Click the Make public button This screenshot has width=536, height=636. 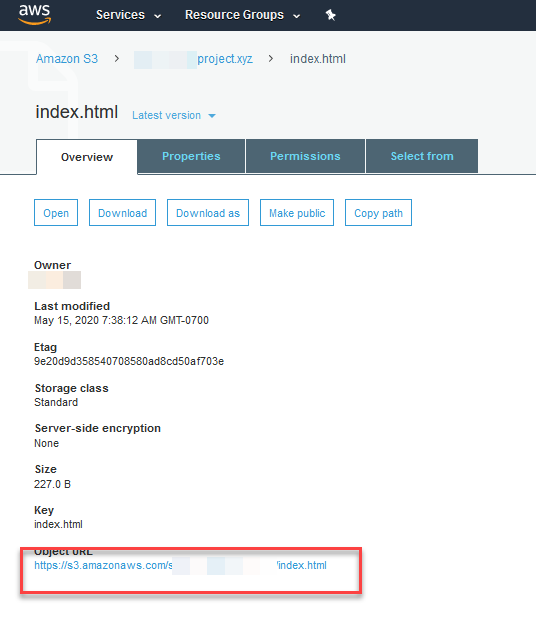[x=297, y=213]
